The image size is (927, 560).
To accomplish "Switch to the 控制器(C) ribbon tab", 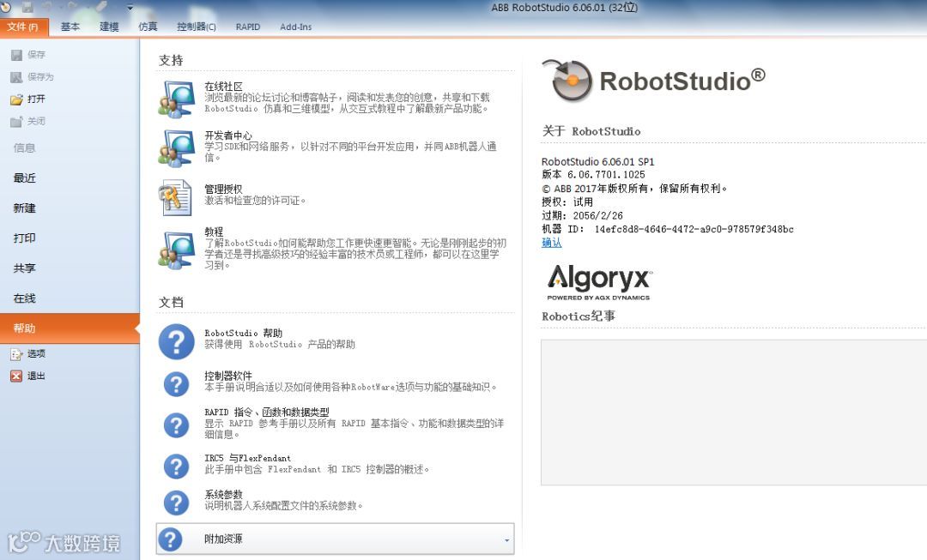I will (197, 27).
